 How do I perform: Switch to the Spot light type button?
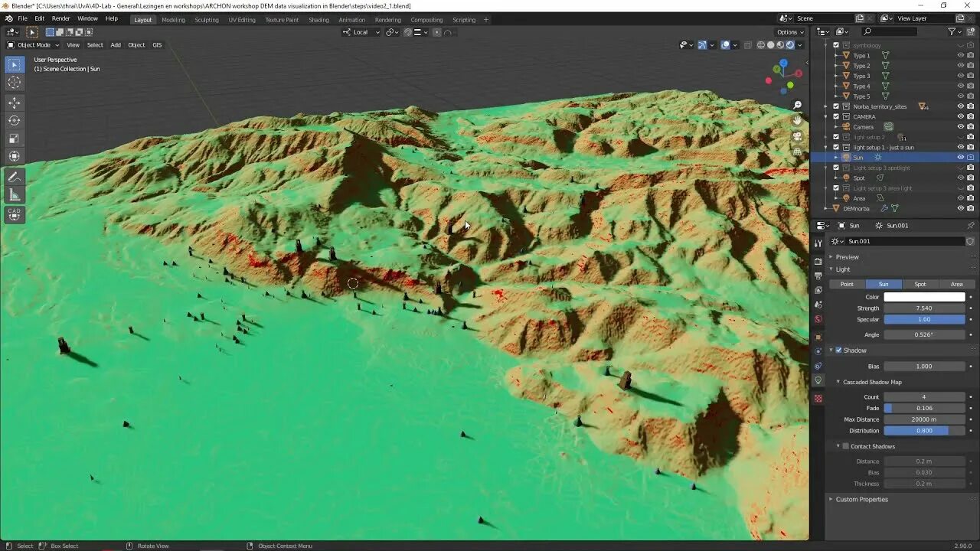pos(920,284)
